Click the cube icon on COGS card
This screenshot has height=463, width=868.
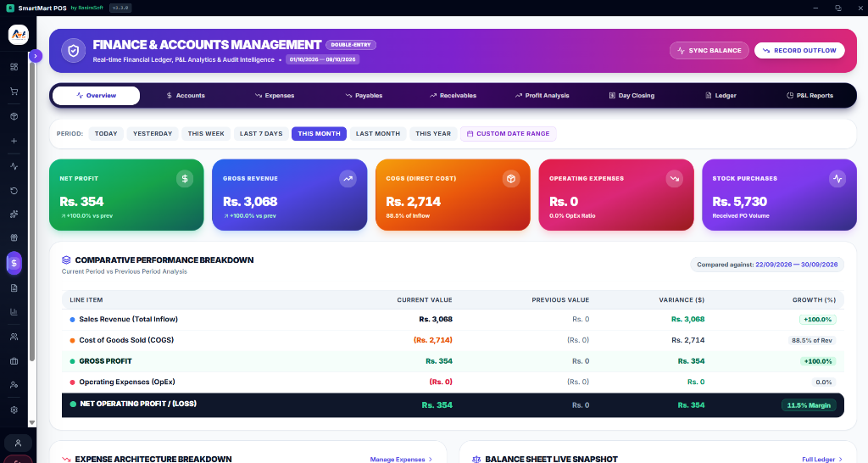click(x=511, y=178)
